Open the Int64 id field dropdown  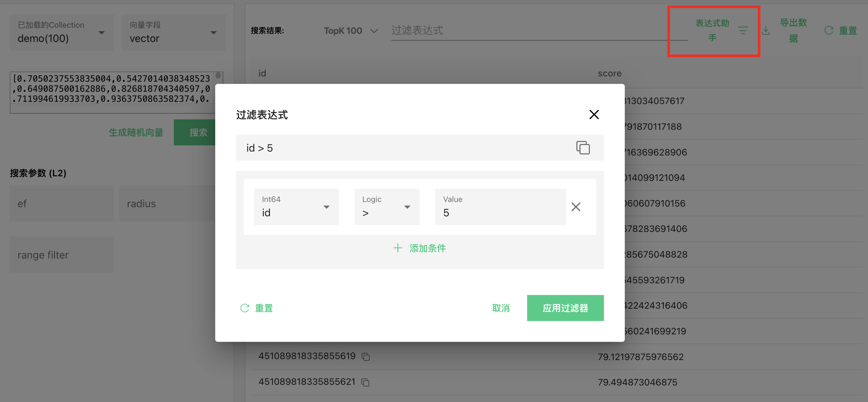click(x=296, y=207)
